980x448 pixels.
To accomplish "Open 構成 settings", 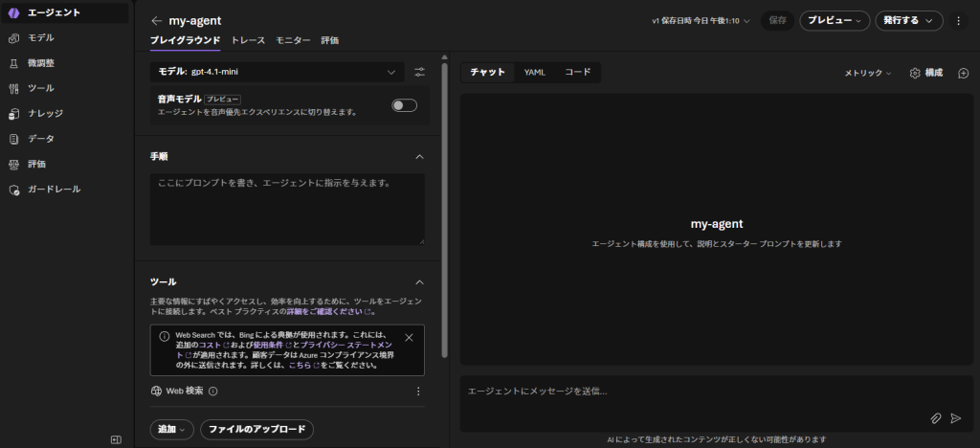I will (x=926, y=73).
